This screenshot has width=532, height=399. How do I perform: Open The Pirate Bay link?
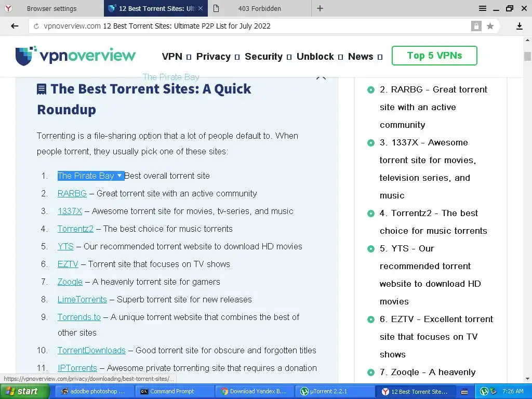click(86, 176)
